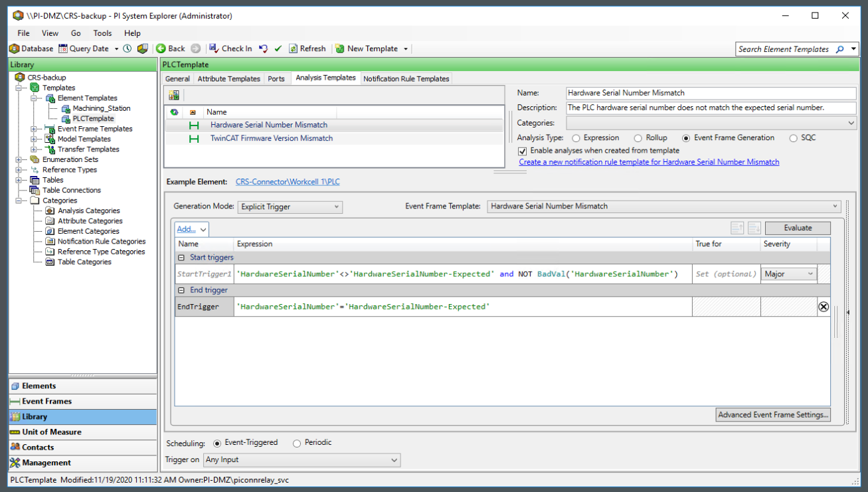
Task: Click the green checkmark toolbar icon
Action: click(x=278, y=48)
